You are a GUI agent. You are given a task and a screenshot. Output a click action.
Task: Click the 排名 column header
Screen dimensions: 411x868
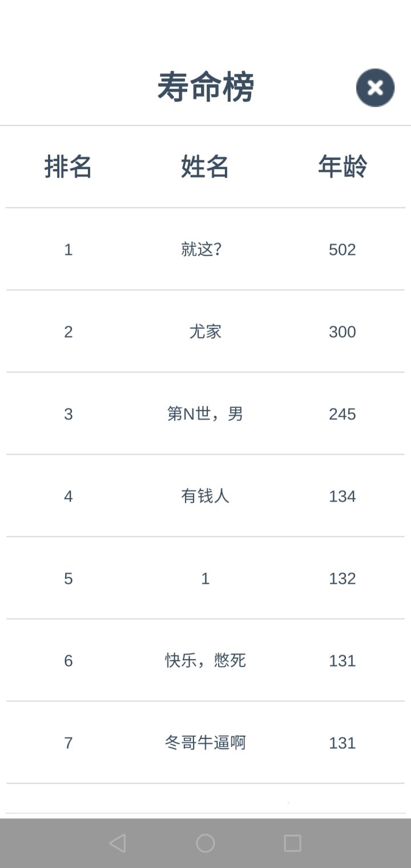[x=68, y=167]
